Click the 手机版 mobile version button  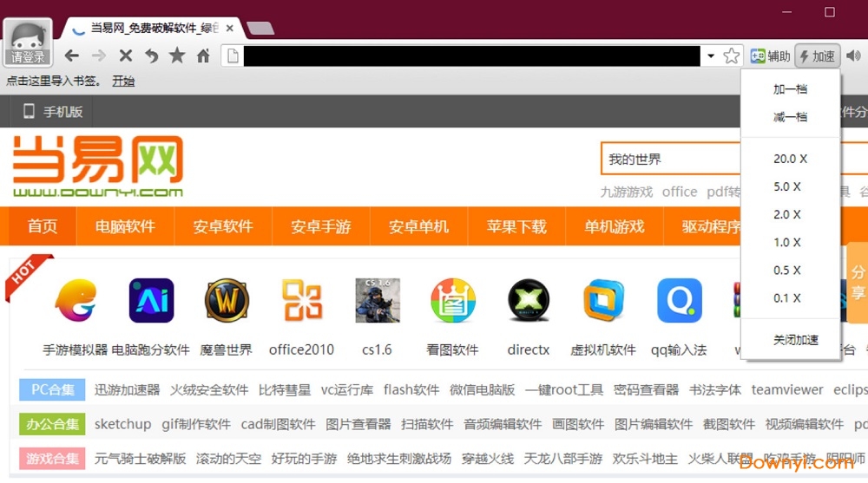(52, 111)
